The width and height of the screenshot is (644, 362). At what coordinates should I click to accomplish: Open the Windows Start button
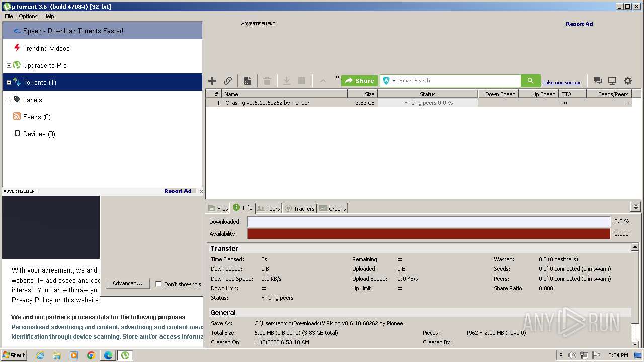pos(14,355)
